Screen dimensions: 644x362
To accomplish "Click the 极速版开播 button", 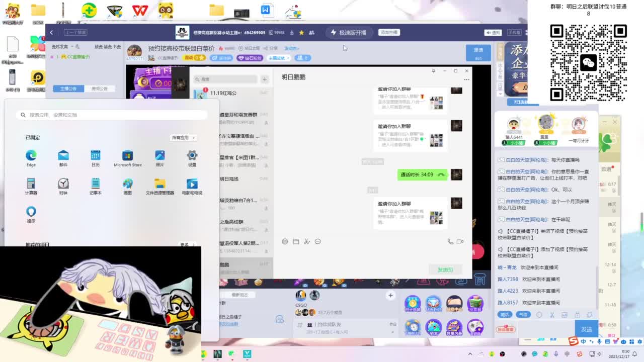I will [348, 33].
